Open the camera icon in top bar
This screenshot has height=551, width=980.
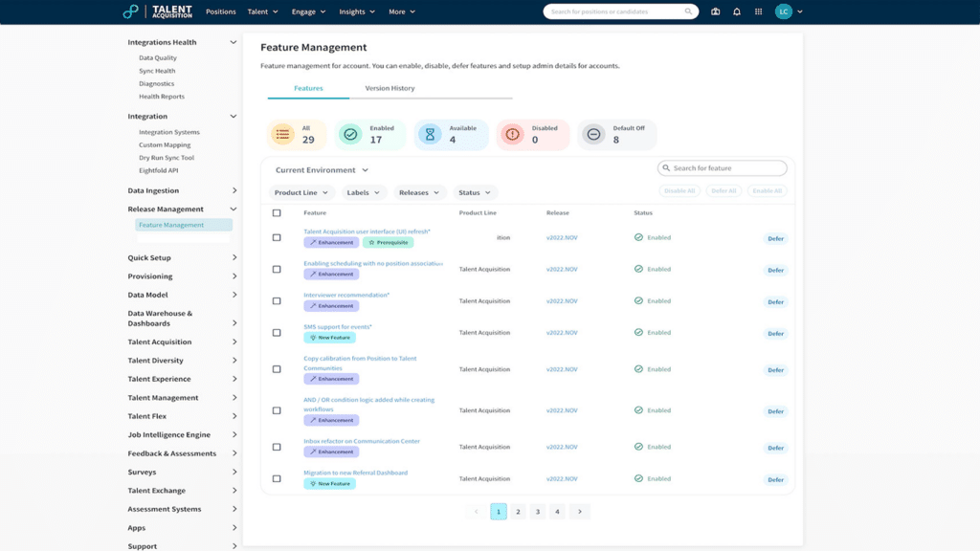716,11
